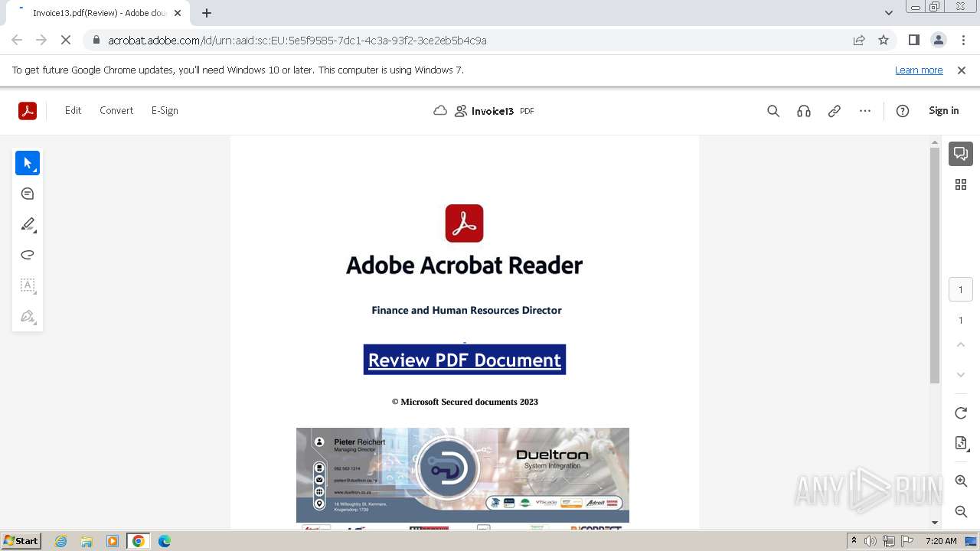The width and height of the screenshot is (980, 551).
Task: Choose the add comment tool
Action: [x=28, y=194]
